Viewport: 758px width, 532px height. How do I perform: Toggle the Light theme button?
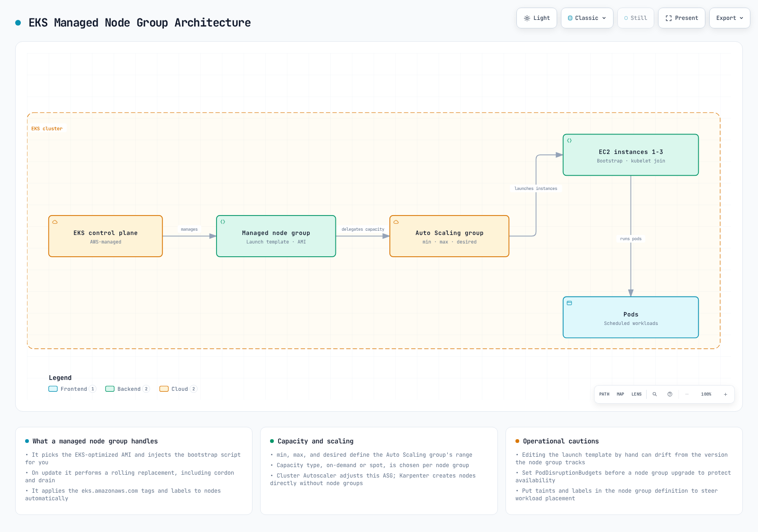(x=537, y=18)
